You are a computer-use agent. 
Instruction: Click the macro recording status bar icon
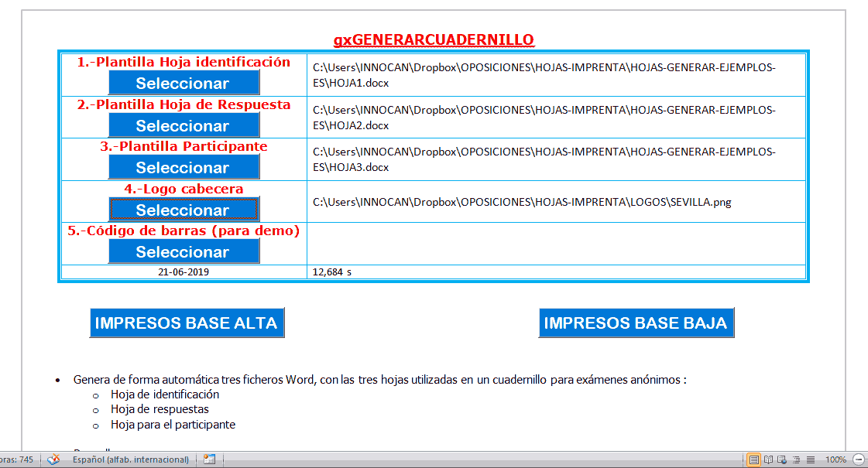coord(209,459)
